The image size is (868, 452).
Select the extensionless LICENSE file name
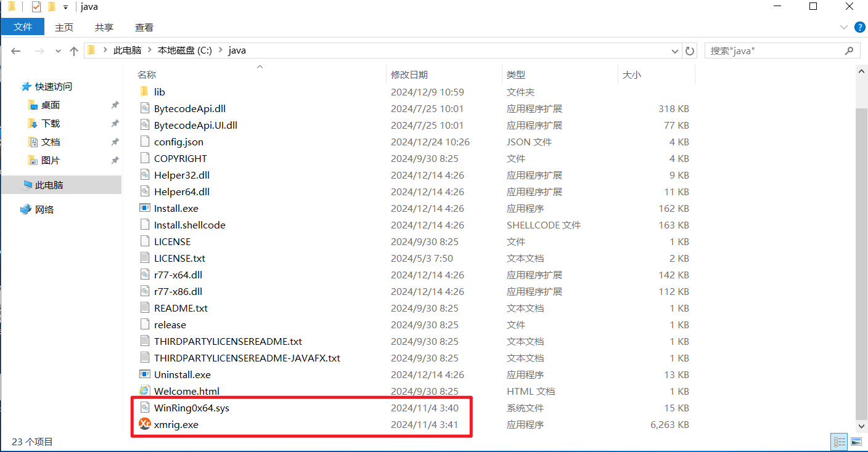click(x=173, y=241)
